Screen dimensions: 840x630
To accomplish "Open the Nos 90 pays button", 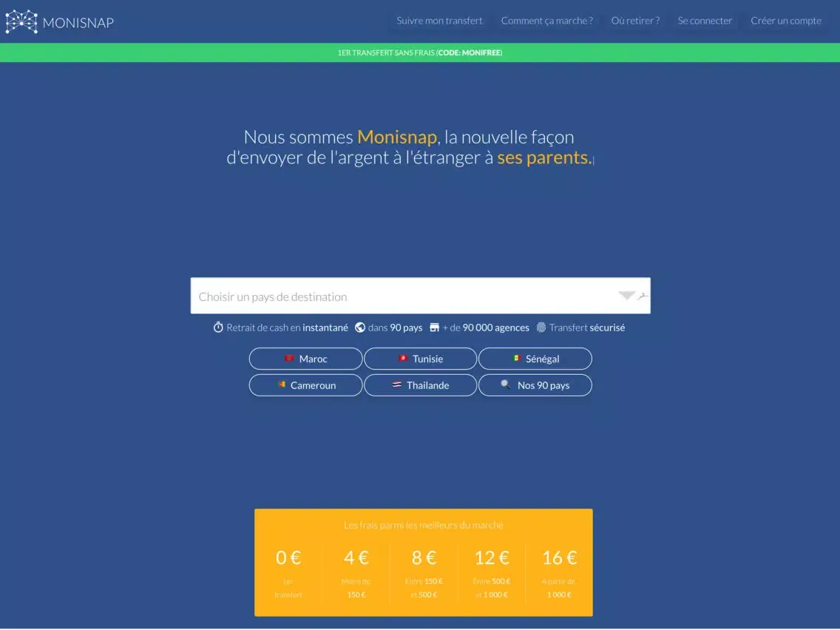I will click(x=535, y=385).
